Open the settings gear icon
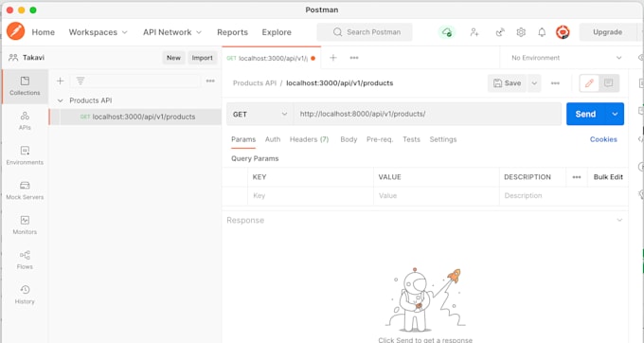Image resolution: width=644 pixels, height=343 pixels. pyautogui.click(x=521, y=32)
